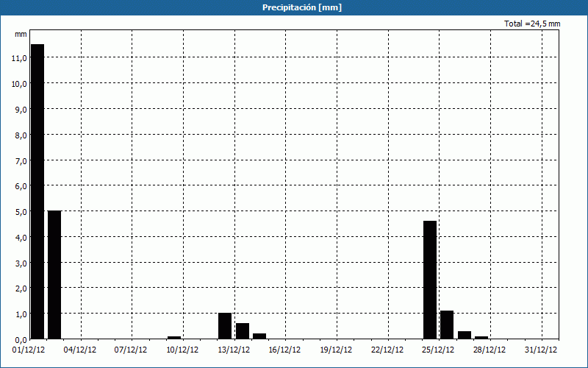The image size is (588, 368).
Task: Select the 8,0 y-axis label
Action: pyautogui.click(x=21, y=135)
